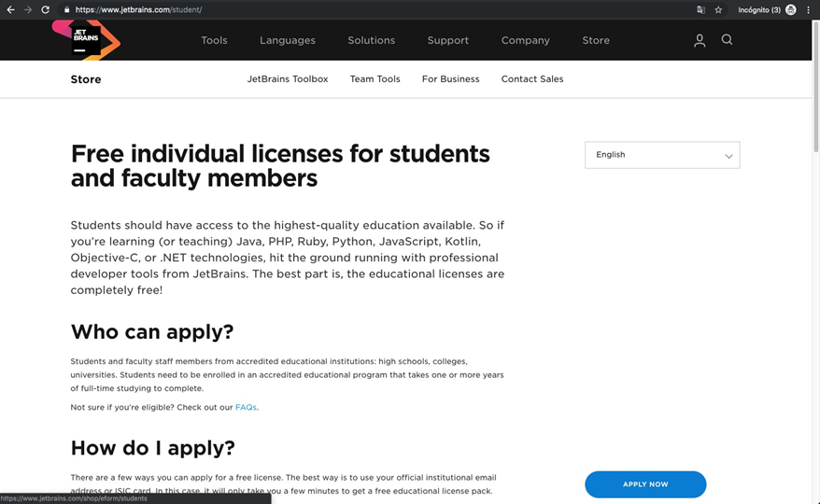Open the Store menu in top navigation
This screenshot has width=820, height=504.
click(x=596, y=40)
